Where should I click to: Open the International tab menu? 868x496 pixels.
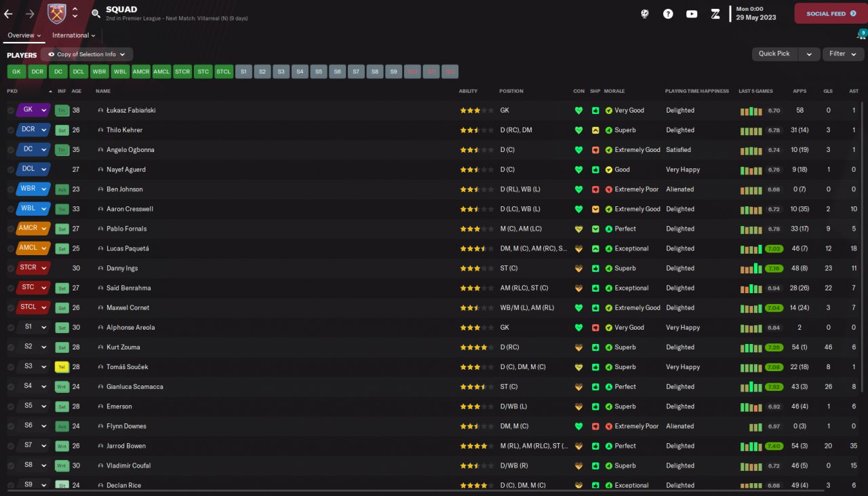coord(74,35)
